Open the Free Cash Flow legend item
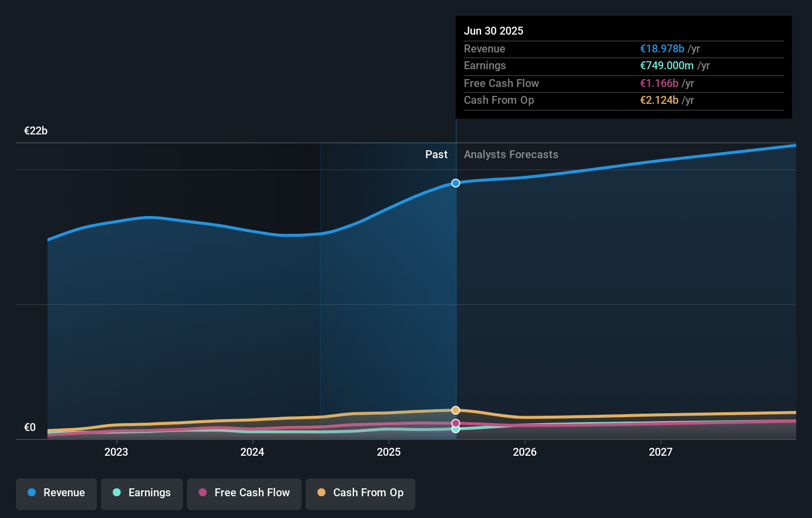The width and height of the screenshot is (812, 518). [244, 493]
